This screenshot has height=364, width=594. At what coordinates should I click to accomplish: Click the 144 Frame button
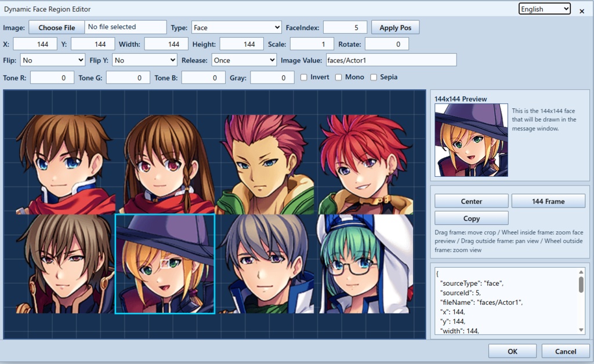pyautogui.click(x=548, y=201)
